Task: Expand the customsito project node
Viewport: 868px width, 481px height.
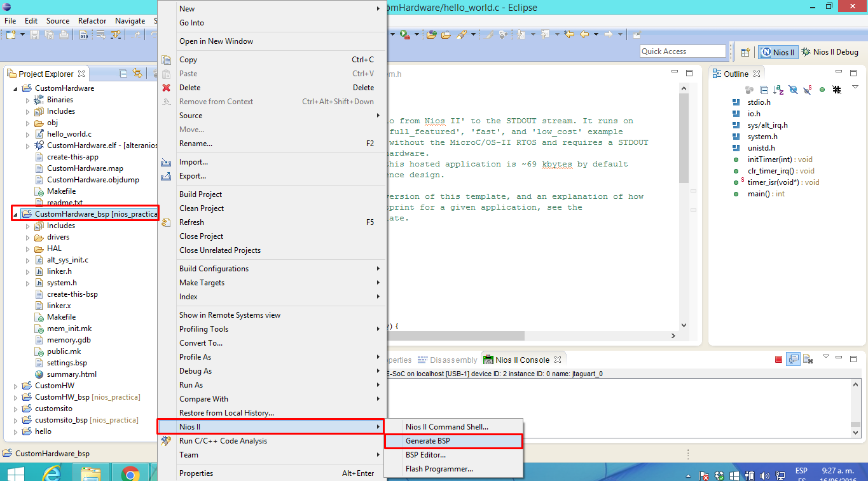Action: pyautogui.click(x=16, y=409)
